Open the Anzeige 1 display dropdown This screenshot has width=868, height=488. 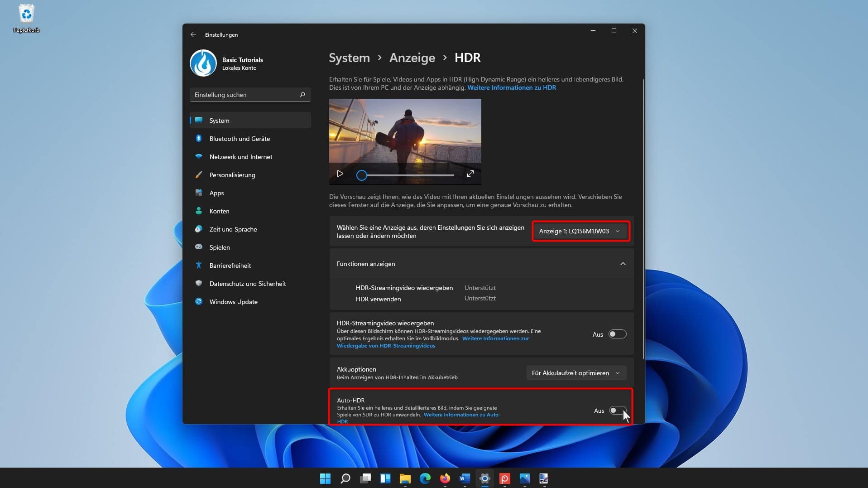click(580, 231)
